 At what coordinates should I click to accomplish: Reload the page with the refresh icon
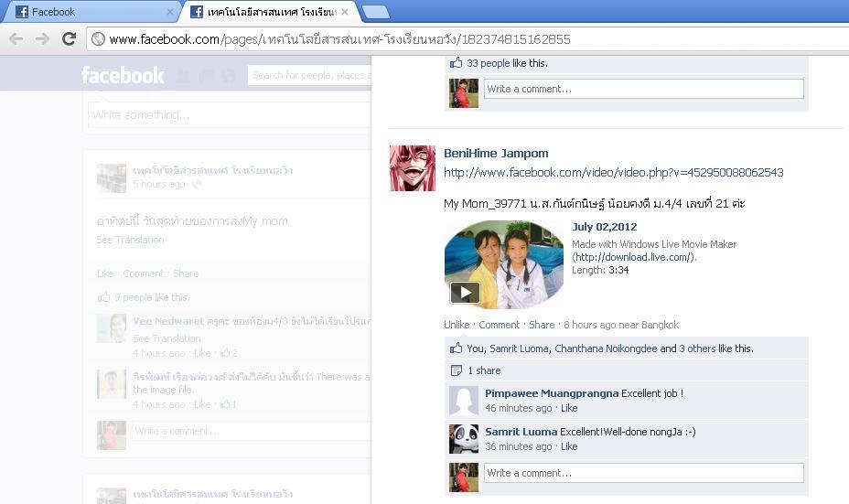pos(69,38)
